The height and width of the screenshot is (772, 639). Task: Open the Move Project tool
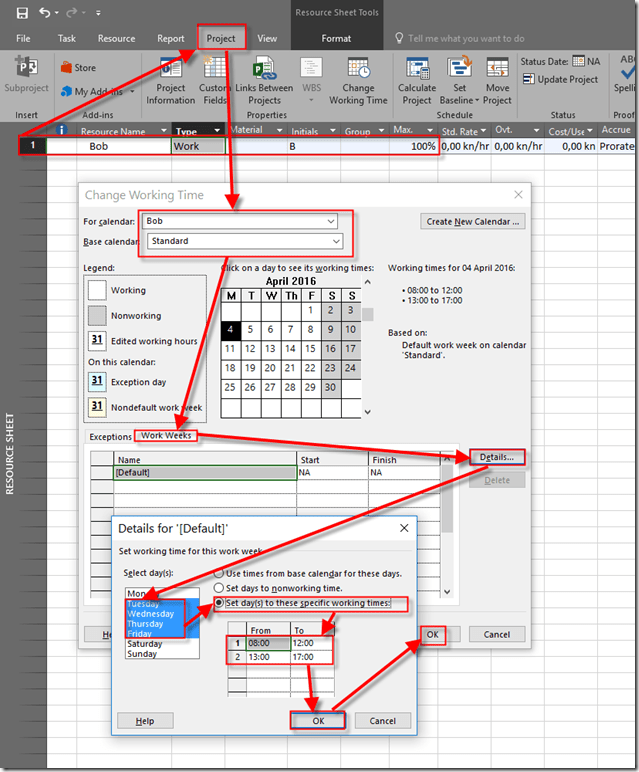[x=497, y=80]
